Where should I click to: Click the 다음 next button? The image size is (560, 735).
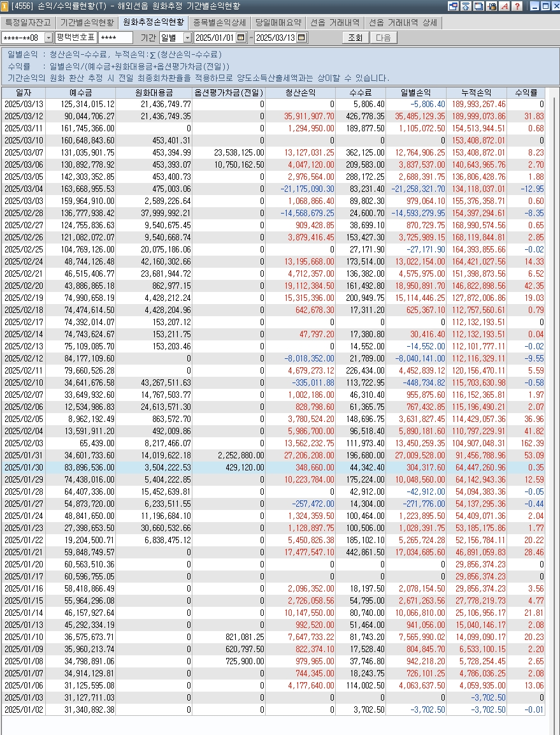coord(384,38)
